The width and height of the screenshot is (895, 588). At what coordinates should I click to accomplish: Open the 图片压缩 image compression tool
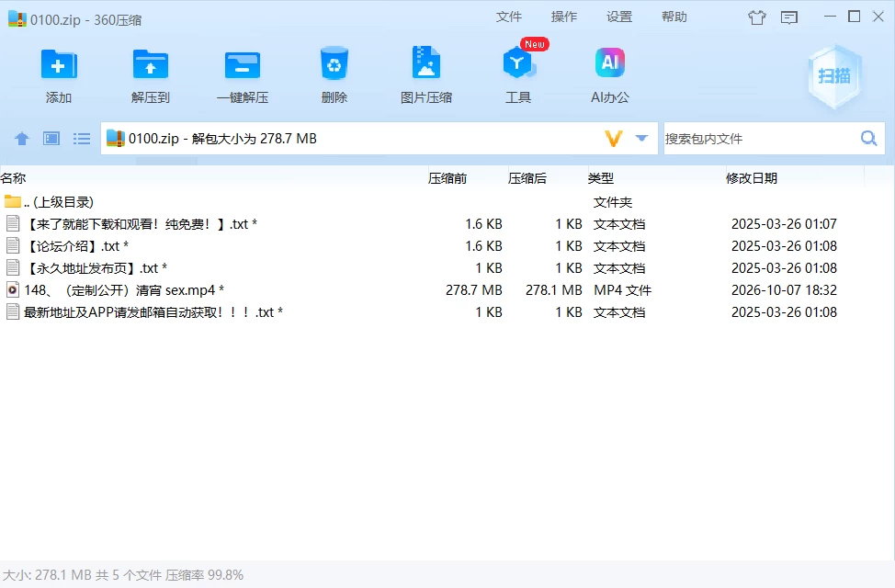coord(425,62)
